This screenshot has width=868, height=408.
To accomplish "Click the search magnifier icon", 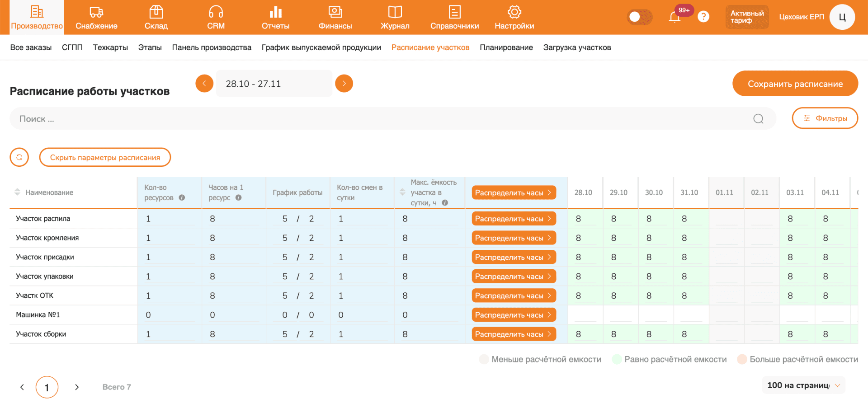I will 758,119.
